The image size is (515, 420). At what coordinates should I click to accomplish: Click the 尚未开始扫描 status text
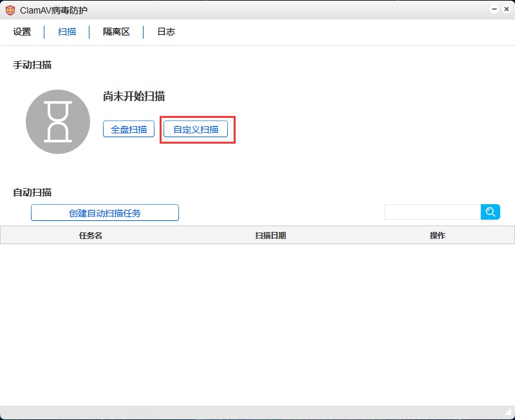pyautogui.click(x=134, y=97)
